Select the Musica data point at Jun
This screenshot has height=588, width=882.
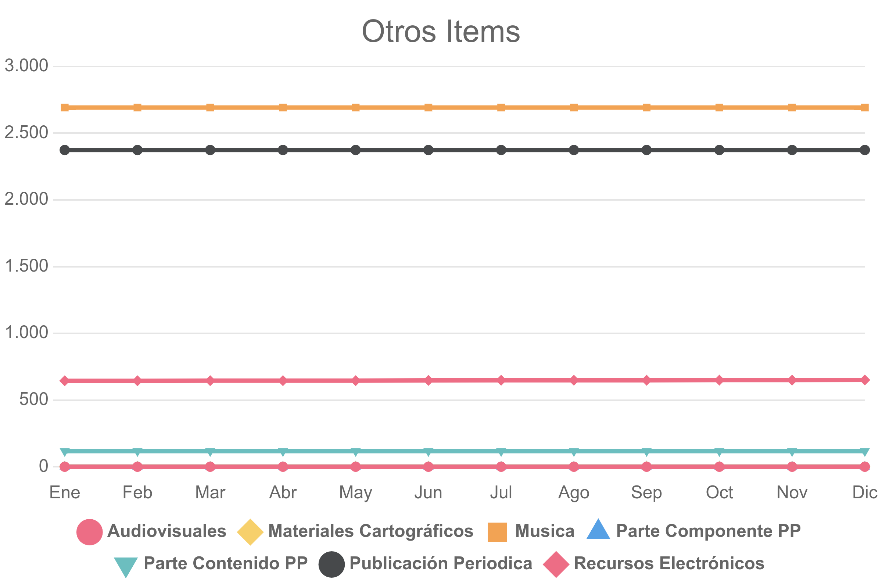pos(428,108)
